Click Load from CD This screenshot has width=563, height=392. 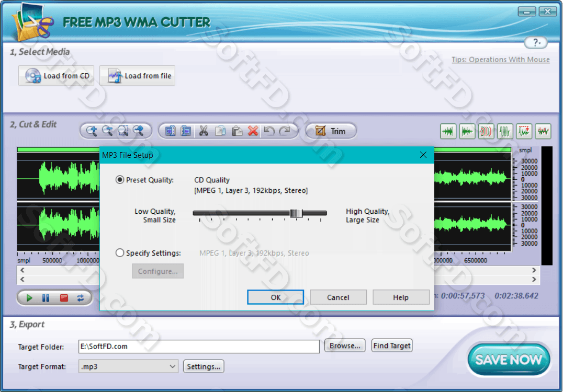(x=57, y=76)
